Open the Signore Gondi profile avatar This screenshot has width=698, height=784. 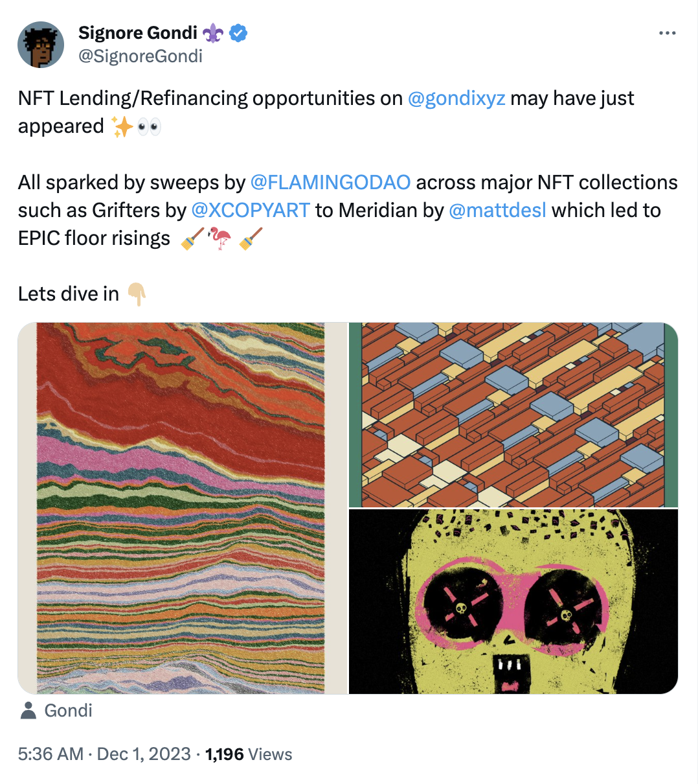click(41, 45)
